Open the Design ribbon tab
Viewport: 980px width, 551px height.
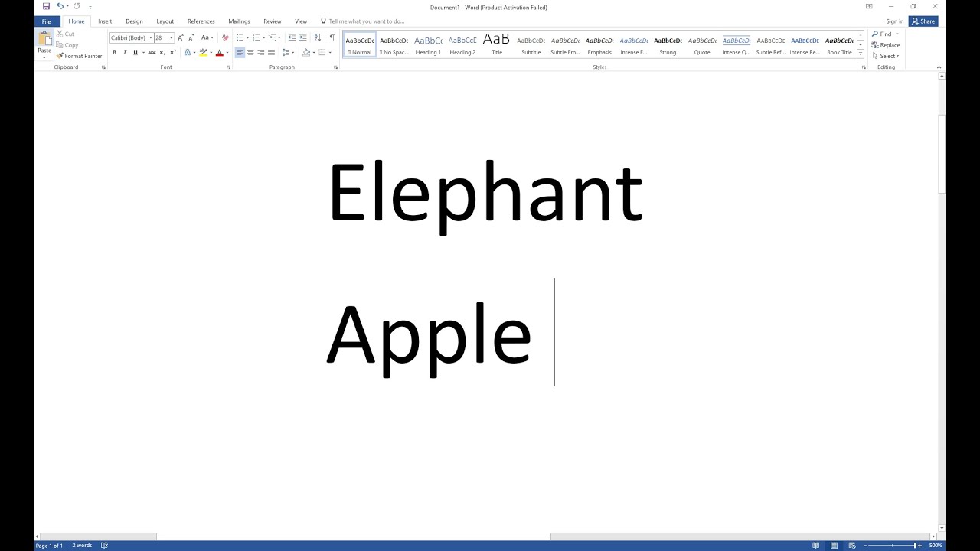[x=134, y=21]
